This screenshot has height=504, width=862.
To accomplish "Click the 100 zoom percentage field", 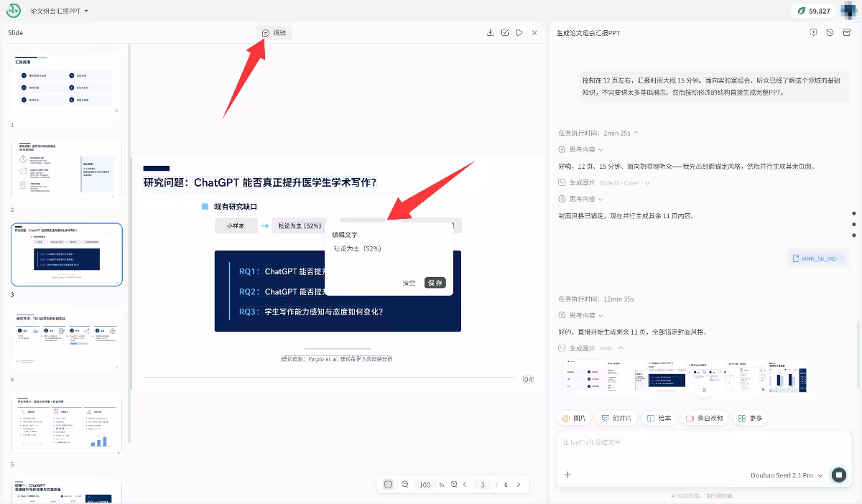I will tap(425, 485).
